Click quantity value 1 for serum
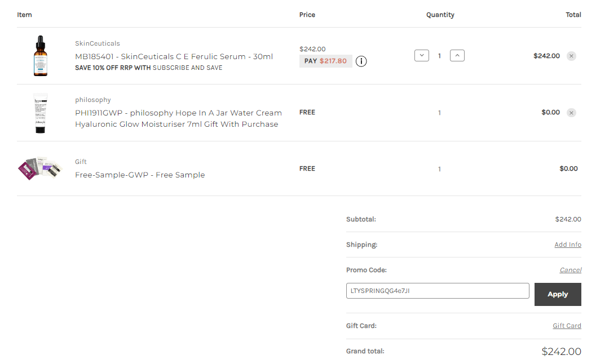Image resolution: width=596 pixels, height=364 pixels. click(x=439, y=56)
